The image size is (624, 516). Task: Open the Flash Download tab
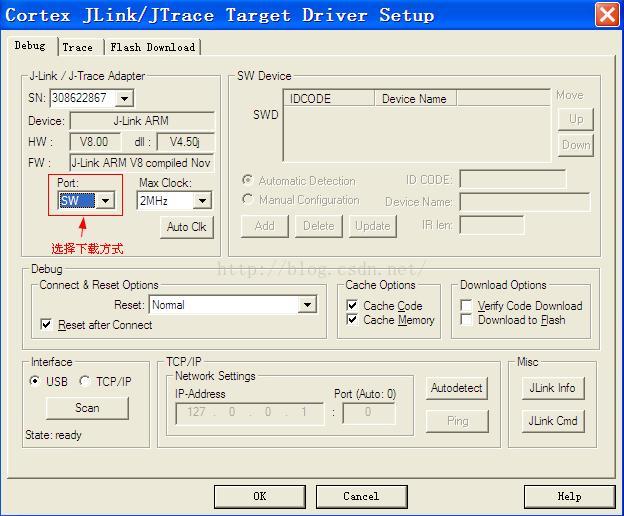(152, 47)
